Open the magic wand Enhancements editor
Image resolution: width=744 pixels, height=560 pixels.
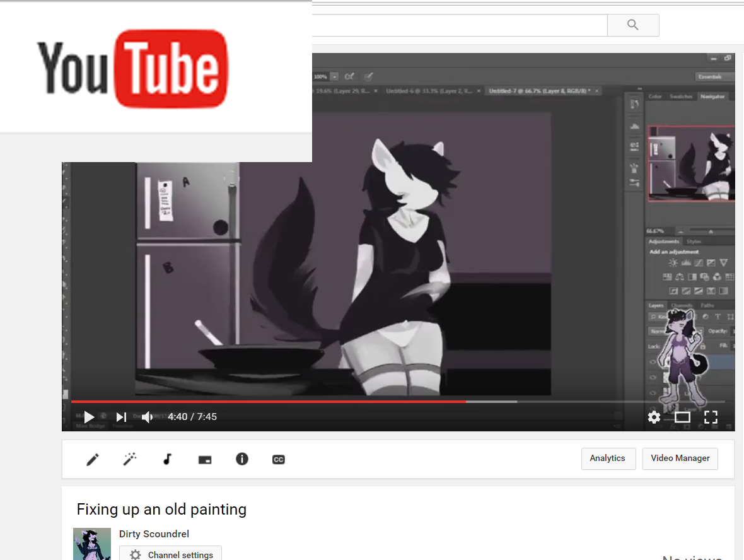(x=129, y=459)
